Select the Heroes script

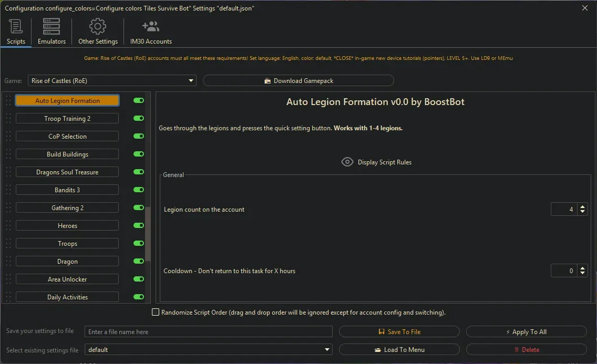pyautogui.click(x=67, y=225)
